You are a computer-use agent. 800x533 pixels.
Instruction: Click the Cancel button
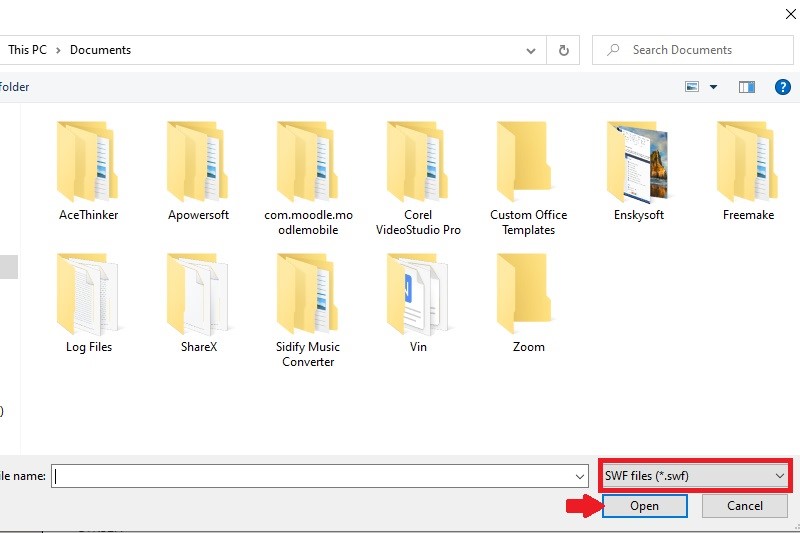[x=744, y=506]
